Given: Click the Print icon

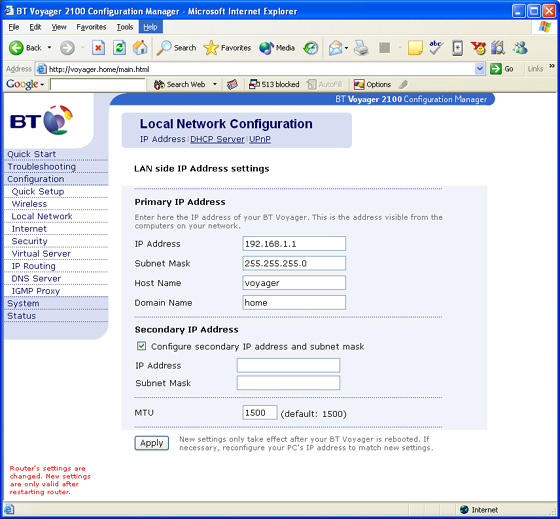Looking at the screenshot, I should pyautogui.click(x=361, y=48).
